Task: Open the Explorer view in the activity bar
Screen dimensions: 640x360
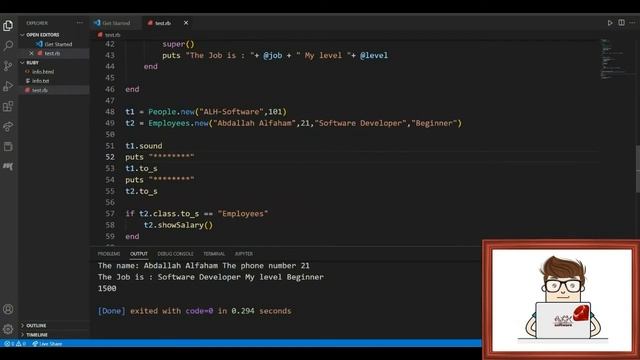Action: click(8, 26)
